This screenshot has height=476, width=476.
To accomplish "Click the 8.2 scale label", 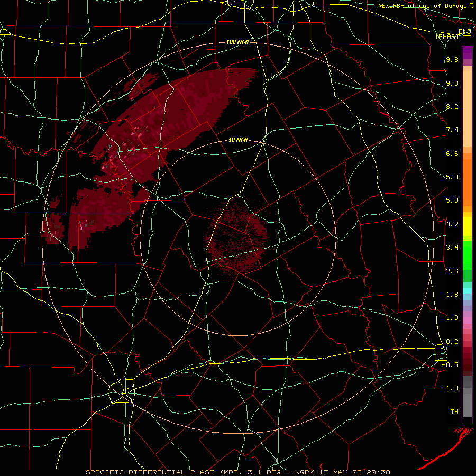I will (x=452, y=106).
